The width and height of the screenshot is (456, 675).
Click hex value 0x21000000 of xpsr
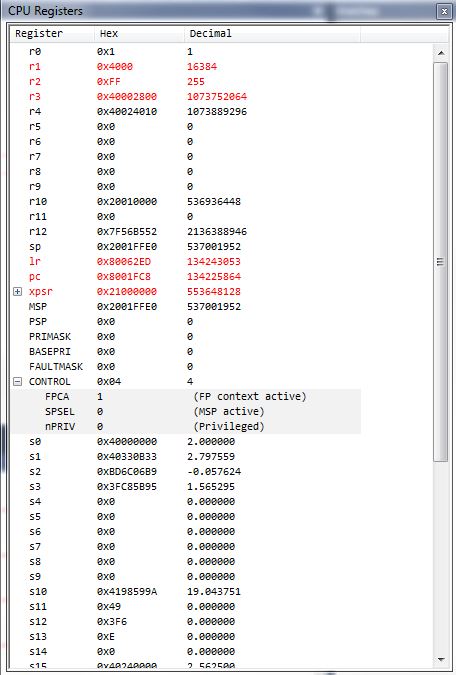click(127, 292)
